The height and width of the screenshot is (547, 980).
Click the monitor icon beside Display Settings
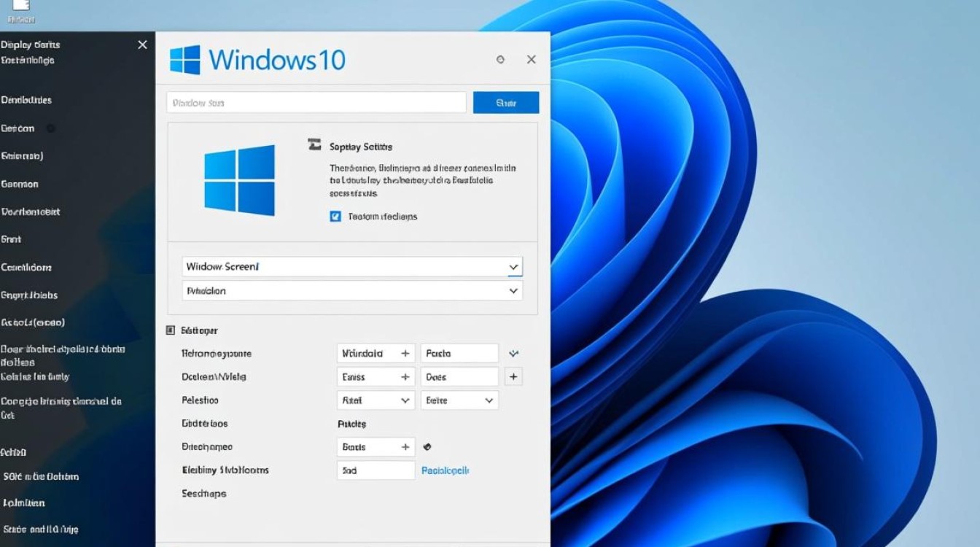pyautogui.click(x=314, y=144)
